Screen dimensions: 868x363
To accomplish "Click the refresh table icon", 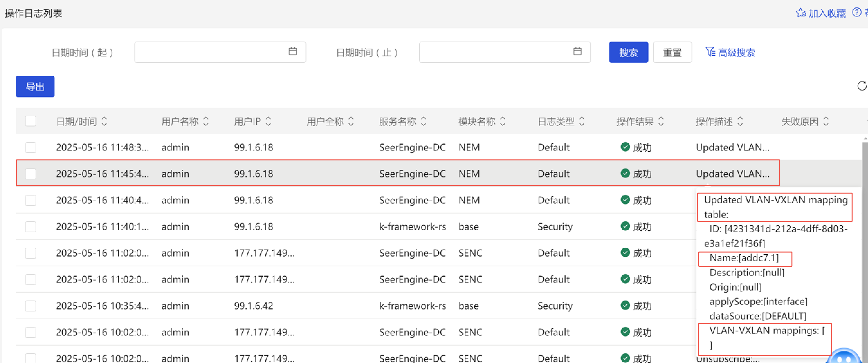I will (862, 86).
